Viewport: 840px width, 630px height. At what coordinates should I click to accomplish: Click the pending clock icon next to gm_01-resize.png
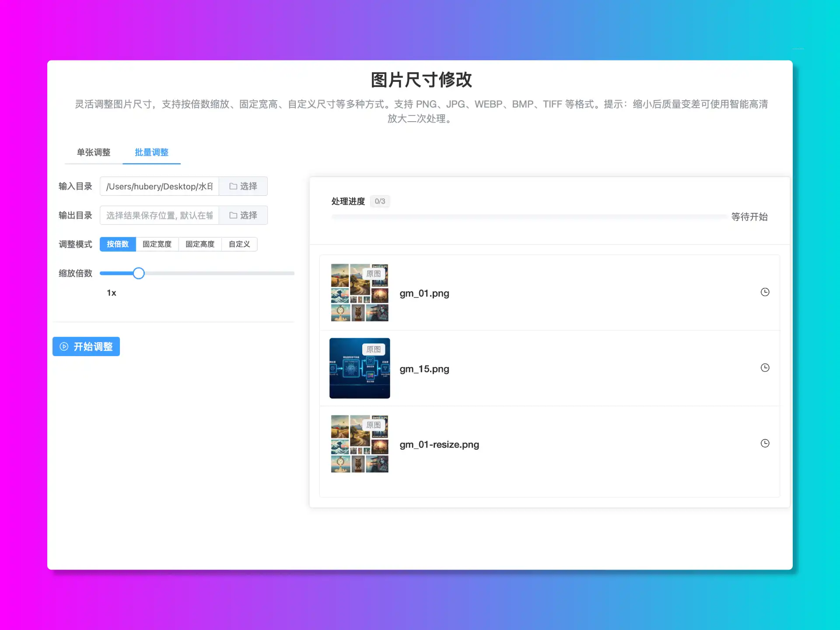pyautogui.click(x=765, y=443)
